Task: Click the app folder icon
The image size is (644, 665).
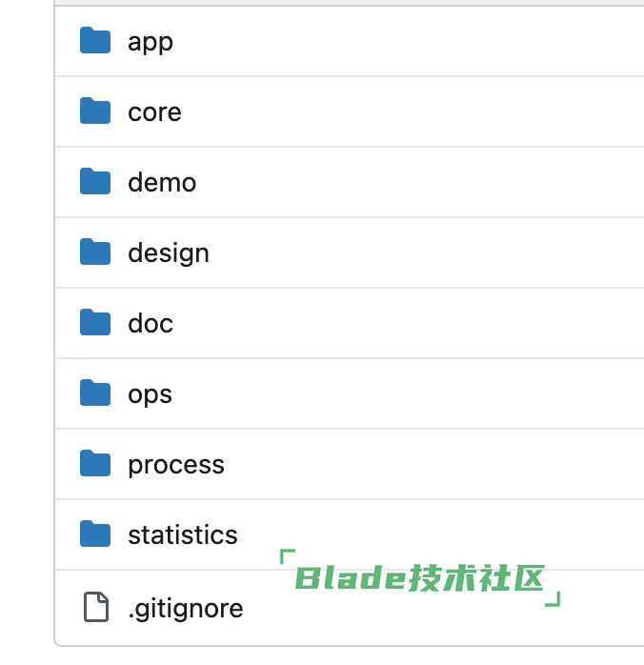Action: pyautogui.click(x=95, y=40)
